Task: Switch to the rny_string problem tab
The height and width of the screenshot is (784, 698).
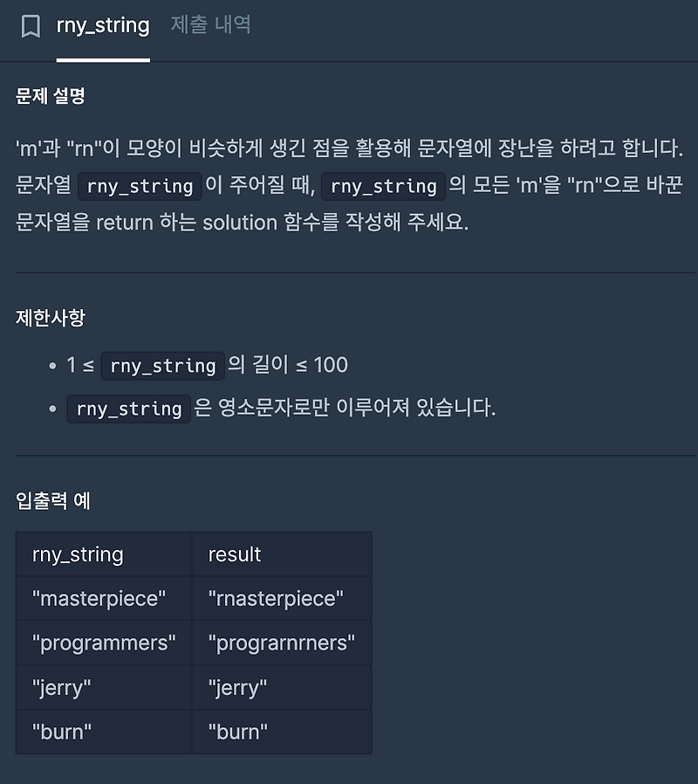Action: click(103, 25)
